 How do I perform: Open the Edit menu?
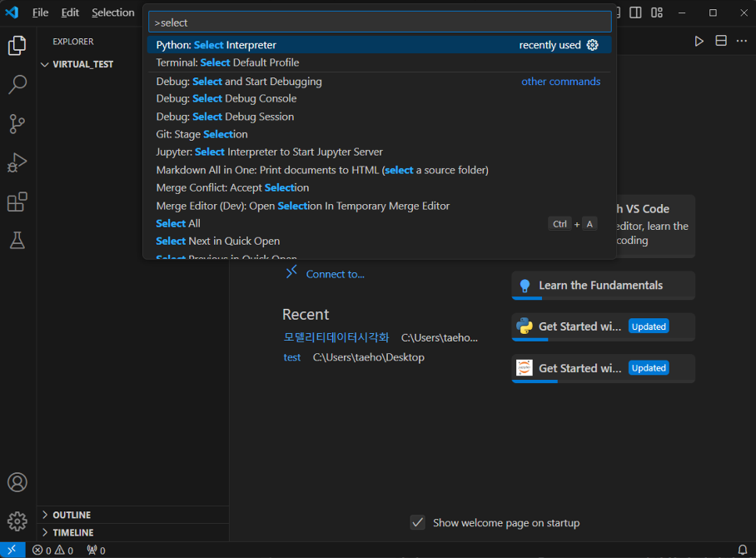pos(70,12)
